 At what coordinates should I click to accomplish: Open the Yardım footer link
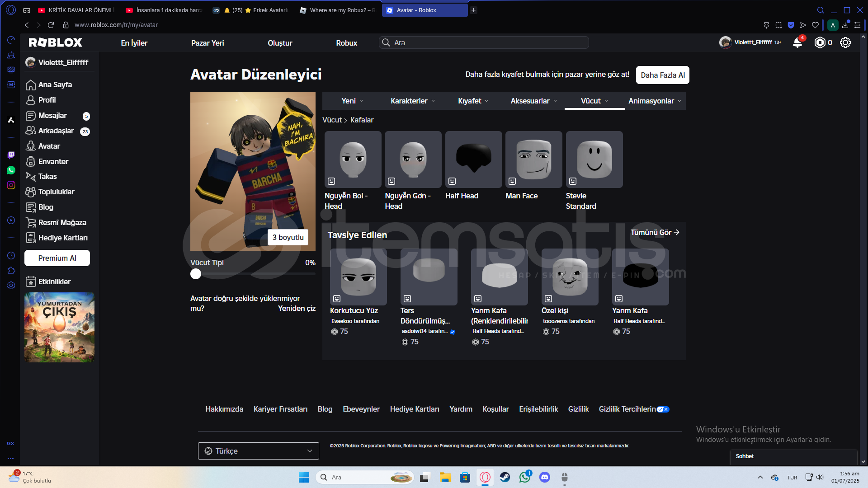pyautogui.click(x=461, y=409)
